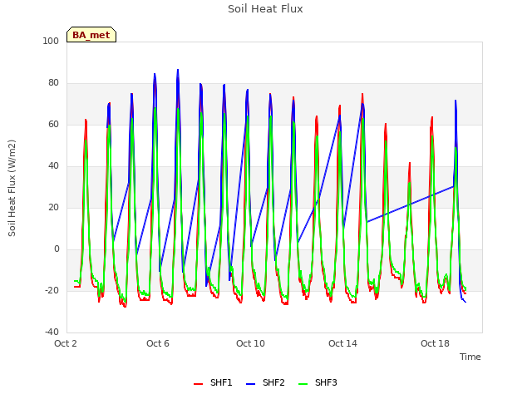
Task: Click the red SHF1 legend line marker
Action: coord(198,384)
